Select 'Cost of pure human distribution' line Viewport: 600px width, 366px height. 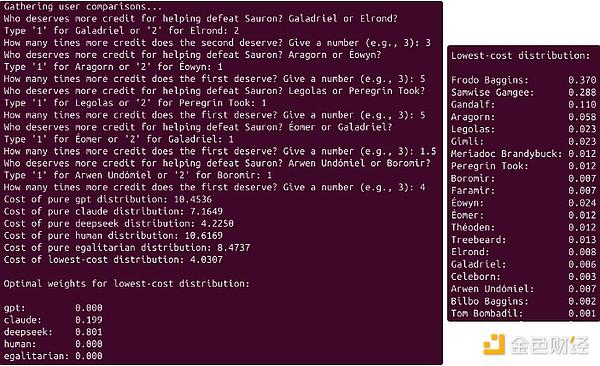113,235
